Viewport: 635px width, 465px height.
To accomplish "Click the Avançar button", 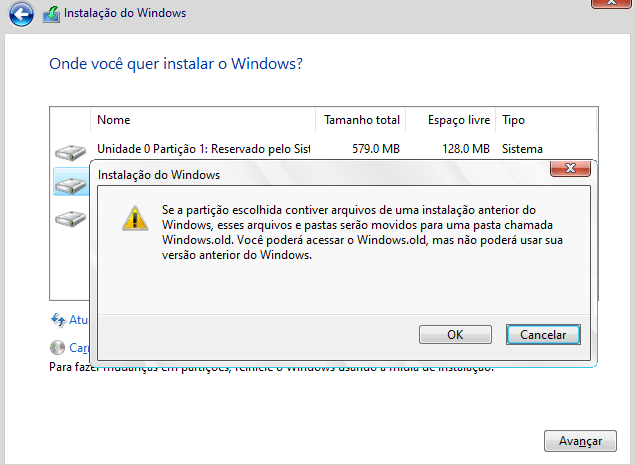I will click(x=580, y=441).
